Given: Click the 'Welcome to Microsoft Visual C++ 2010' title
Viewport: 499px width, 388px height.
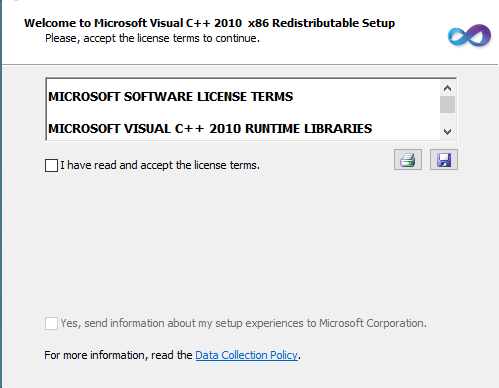Looking at the screenshot, I should pos(209,23).
